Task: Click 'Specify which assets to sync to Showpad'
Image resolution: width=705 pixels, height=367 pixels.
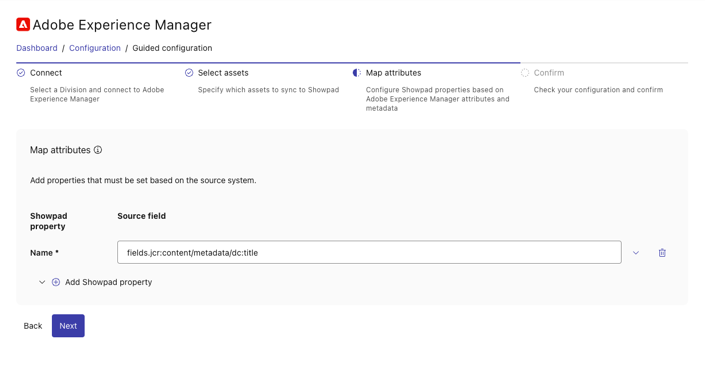Action: (268, 90)
